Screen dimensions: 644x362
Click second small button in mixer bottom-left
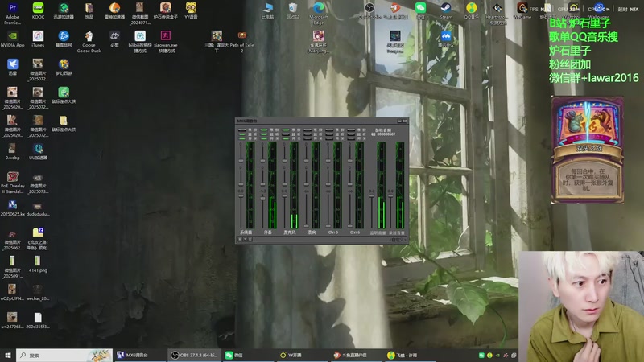click(246, 239)
